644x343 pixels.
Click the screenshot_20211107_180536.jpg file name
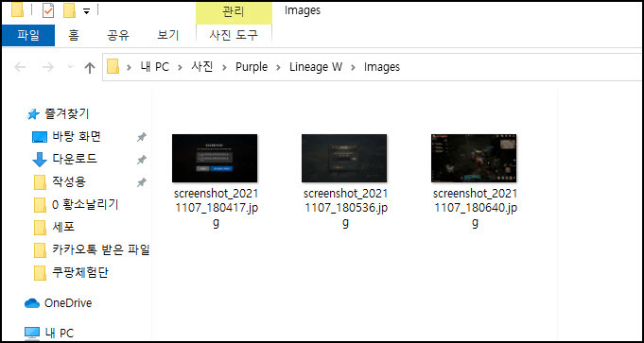coord(345,209)
